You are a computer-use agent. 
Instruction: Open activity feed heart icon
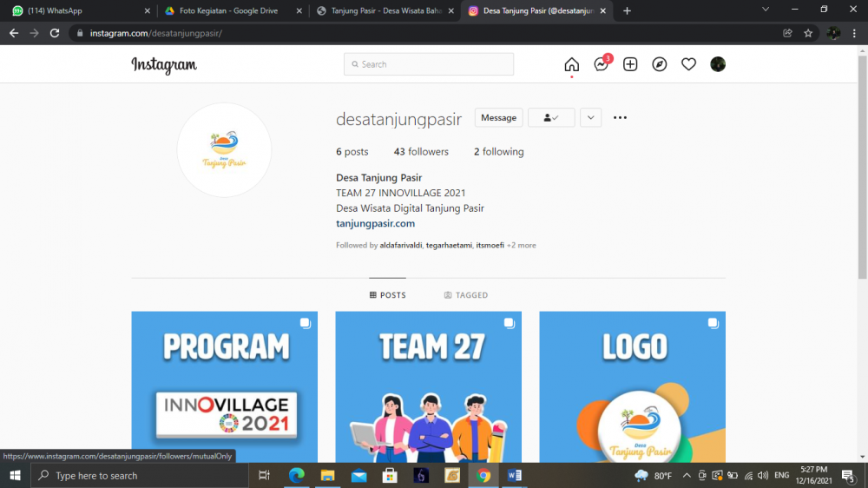click(x=688, y=64)
